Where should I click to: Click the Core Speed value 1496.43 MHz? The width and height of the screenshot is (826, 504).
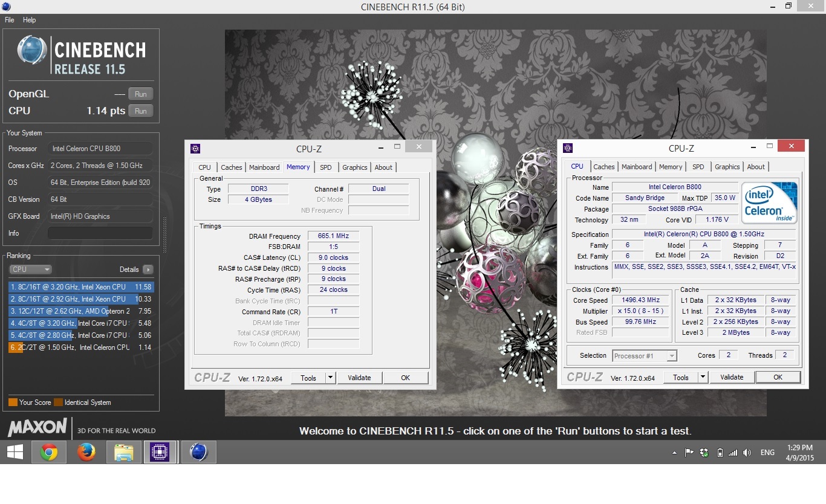(640, 300)
